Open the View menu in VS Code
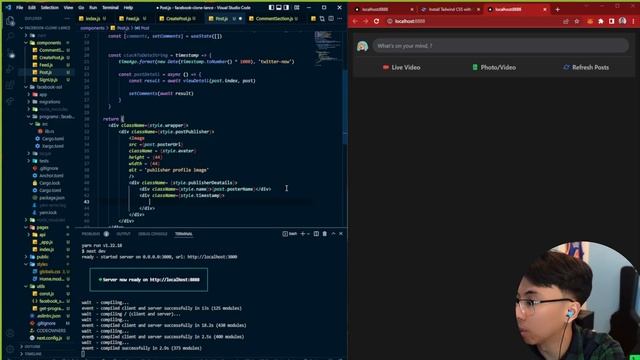The image size is (640, 360). (68, 7)
